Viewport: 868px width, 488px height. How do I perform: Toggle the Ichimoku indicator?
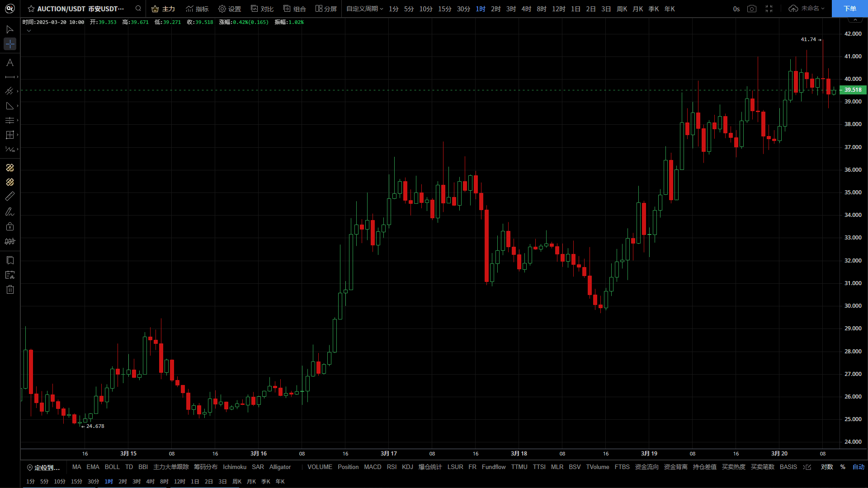click(x=235, y=467)
